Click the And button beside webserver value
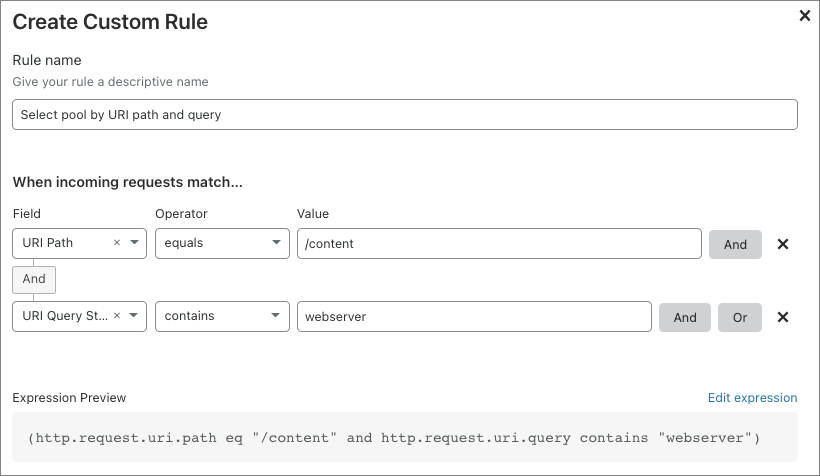This screenshot has height=476, width=820. pyautogui.click(x=685, y=317)
